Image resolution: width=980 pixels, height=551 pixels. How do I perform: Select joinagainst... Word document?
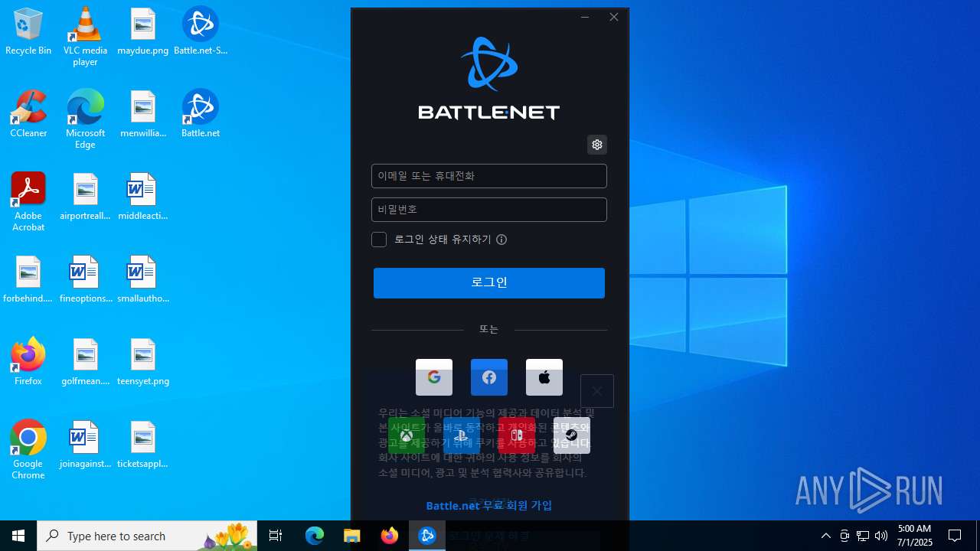coord(85,445)
